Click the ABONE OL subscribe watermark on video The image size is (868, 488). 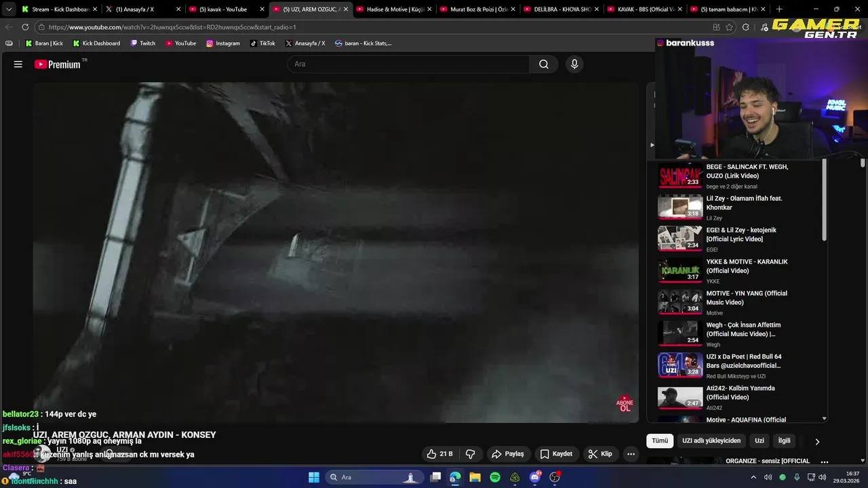625,404
